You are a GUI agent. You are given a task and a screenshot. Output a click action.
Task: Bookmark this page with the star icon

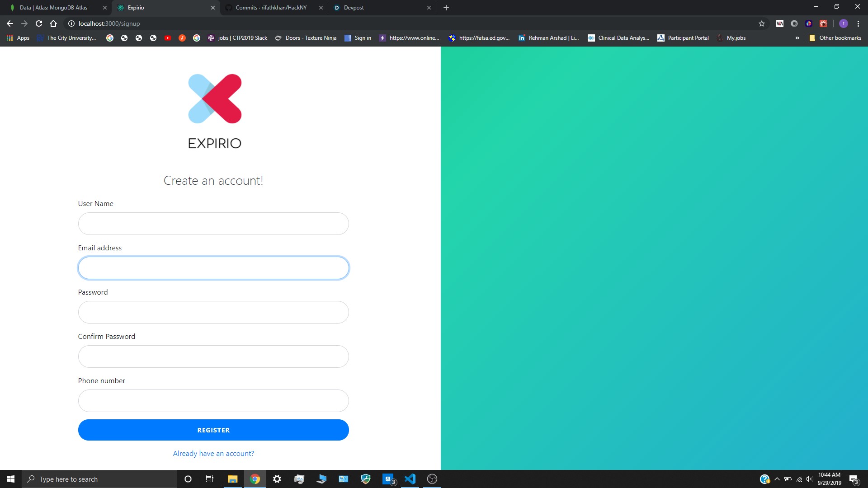(x=762, y=23)
